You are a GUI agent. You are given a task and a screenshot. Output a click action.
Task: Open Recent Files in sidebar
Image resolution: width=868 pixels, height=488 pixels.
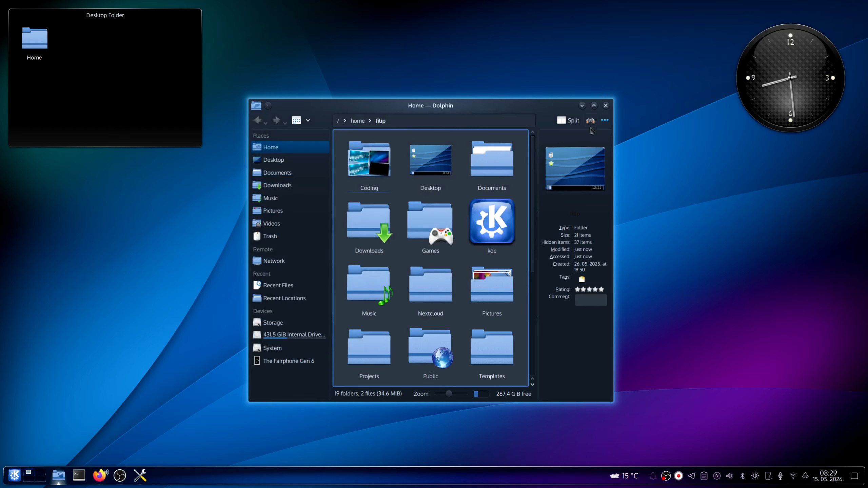tap(290, 285)
